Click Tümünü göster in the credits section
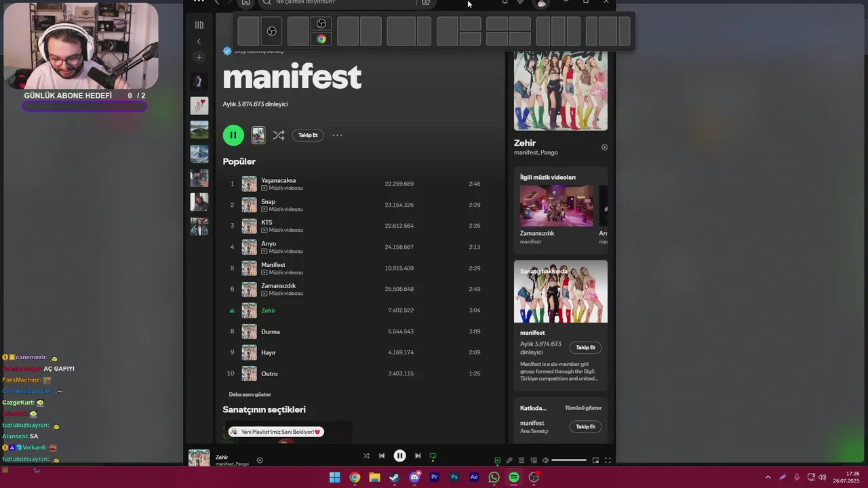The width and height of the screenshot is (868, 488). pos(583,408)
